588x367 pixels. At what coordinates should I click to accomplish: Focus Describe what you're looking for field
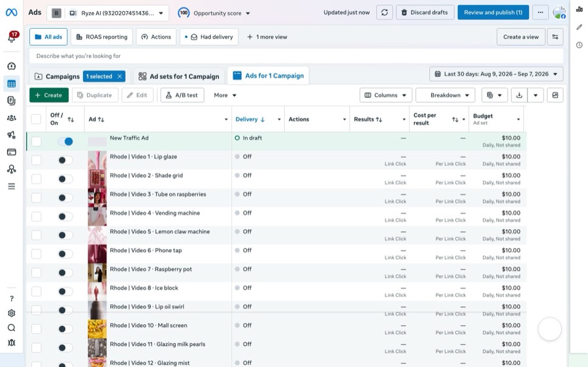[296, 56]
